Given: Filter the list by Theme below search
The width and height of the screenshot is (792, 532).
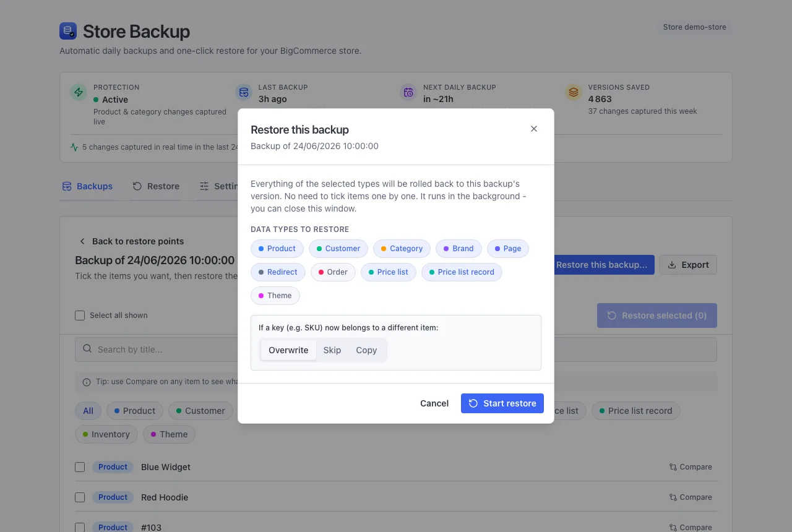Looking at the screenshot, I should [170, 434].
